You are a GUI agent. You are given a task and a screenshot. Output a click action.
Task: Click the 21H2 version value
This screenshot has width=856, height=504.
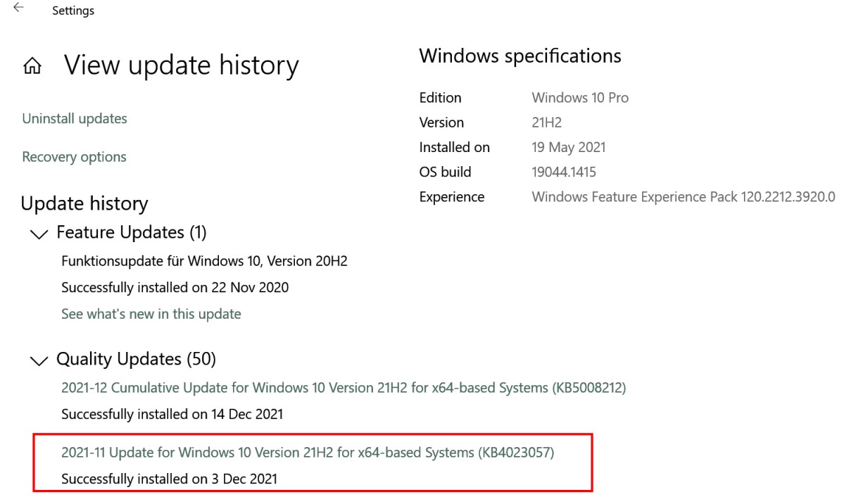(547, 122)
